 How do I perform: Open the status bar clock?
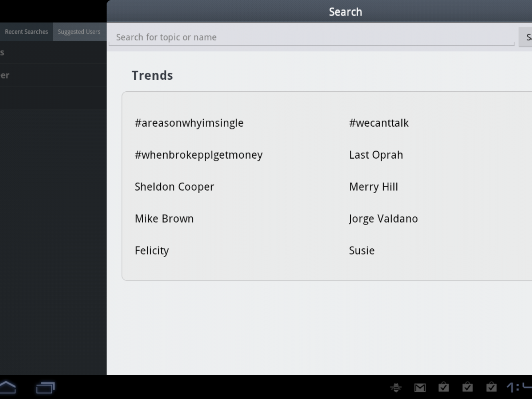click(519, 387)
